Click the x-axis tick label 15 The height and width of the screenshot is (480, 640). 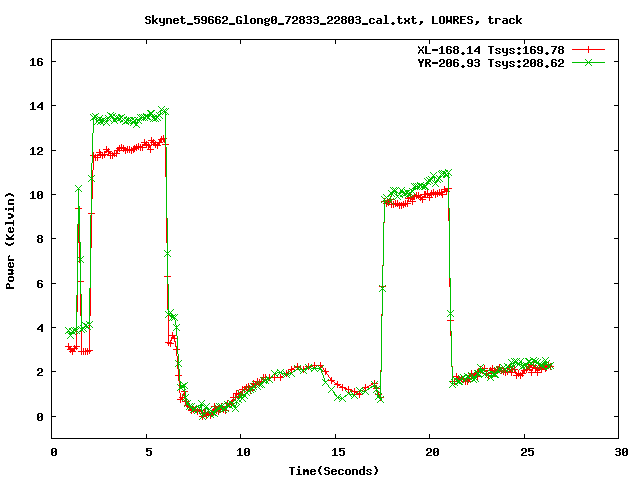(338, 452)
